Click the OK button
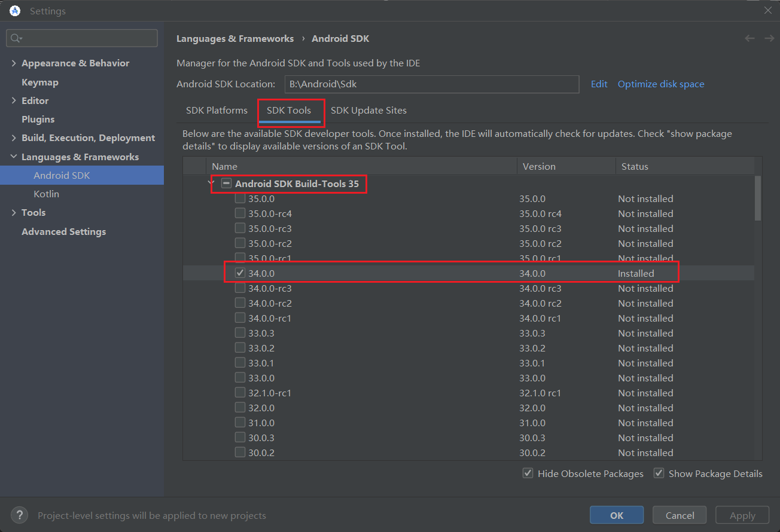 pos(617,515)
